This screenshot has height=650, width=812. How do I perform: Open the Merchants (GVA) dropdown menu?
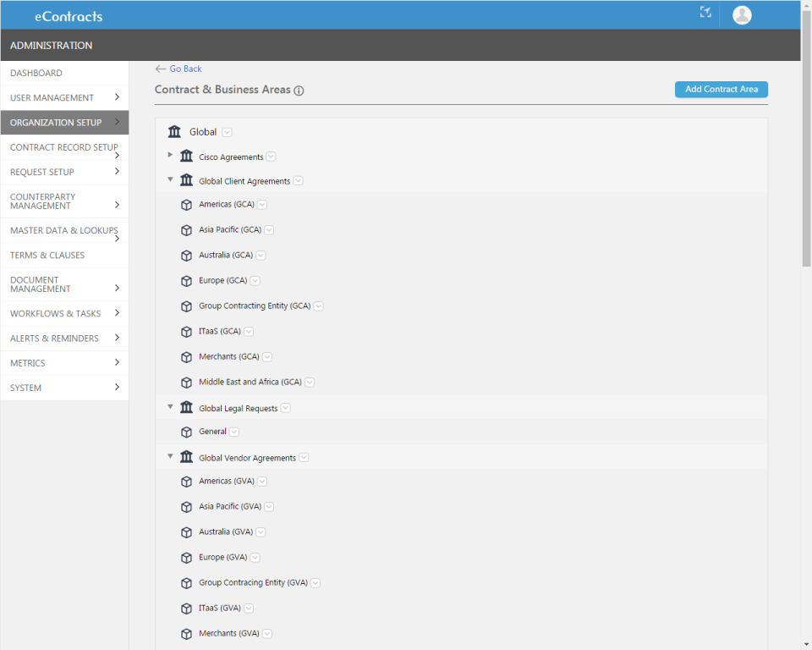click(266, 633)
